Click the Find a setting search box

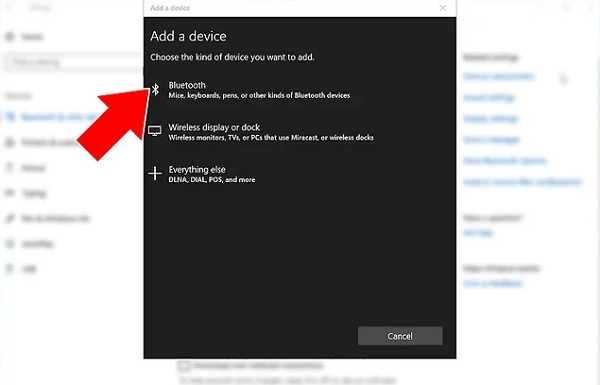pyautogui.click(x=73, y=62)
